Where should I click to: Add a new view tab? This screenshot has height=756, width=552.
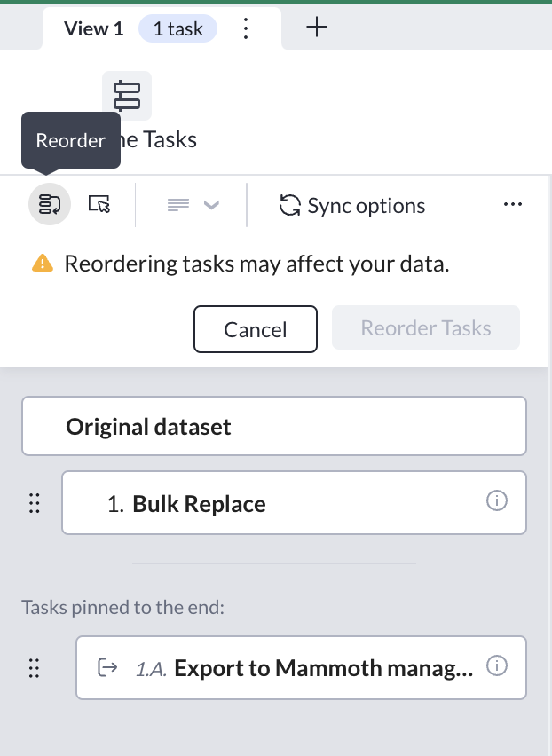point(317,28)
